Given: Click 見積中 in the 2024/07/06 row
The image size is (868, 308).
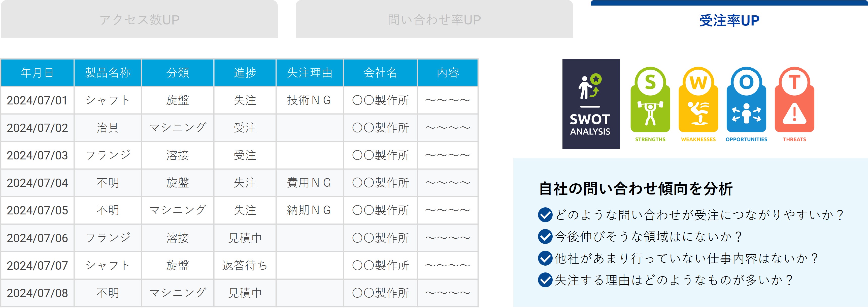Looking at the screenshot, I should point(245,238).
